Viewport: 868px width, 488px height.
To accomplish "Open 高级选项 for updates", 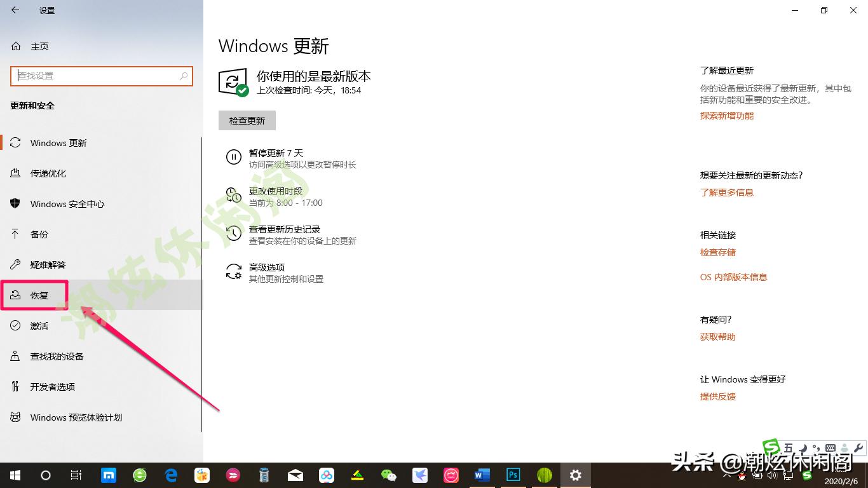I will [268, 267].
